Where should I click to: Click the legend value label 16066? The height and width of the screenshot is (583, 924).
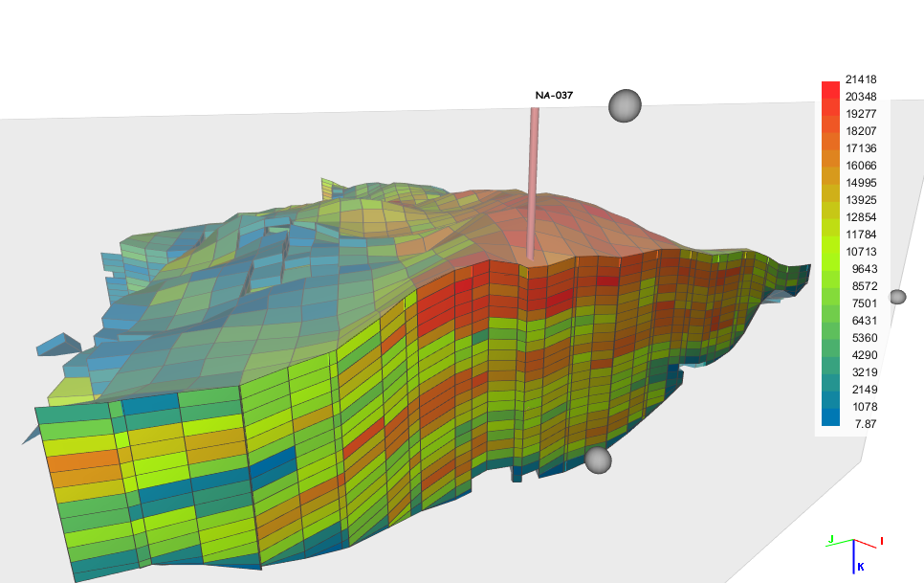pos(861,166)
